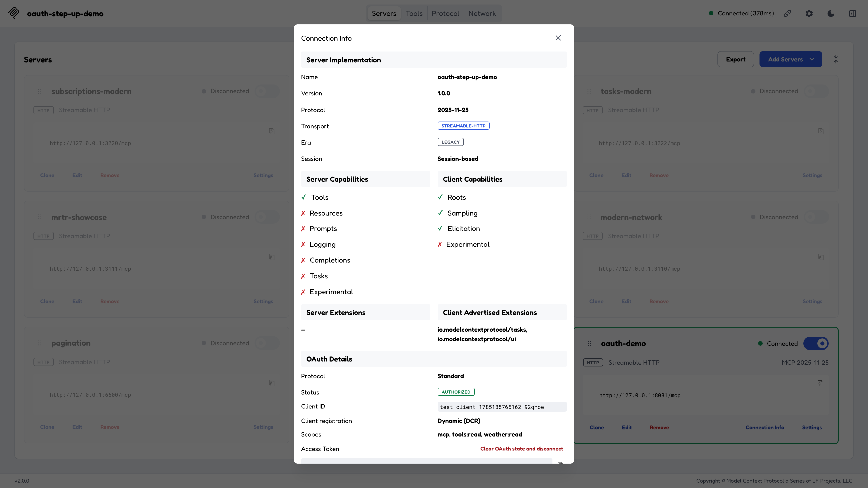This screenshot has width=868, height=488.
Task: Grab the pagination drag handle
Action: (x=40, y=343)
